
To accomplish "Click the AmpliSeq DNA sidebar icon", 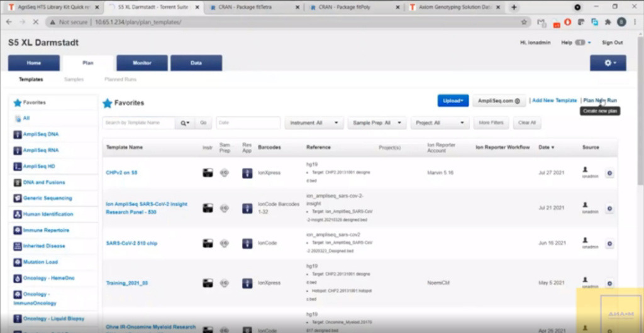I will (18, 134).
